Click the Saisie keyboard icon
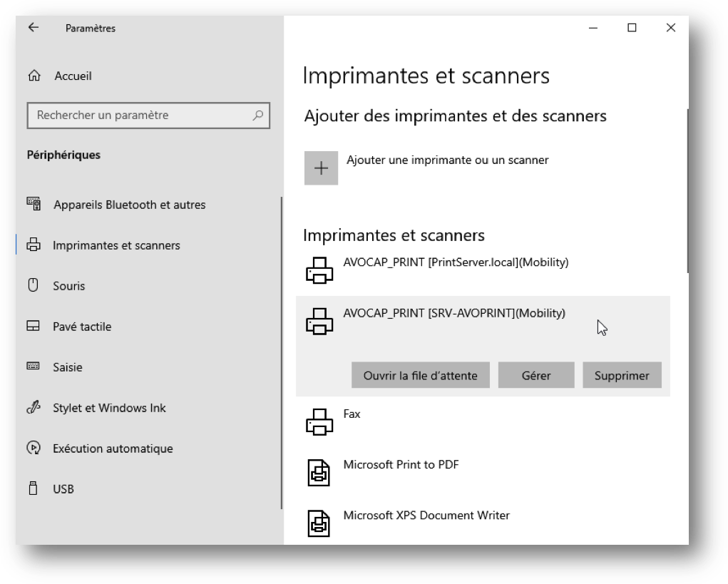The height and width of the screenshot is (584, 728). pos(34,367)
